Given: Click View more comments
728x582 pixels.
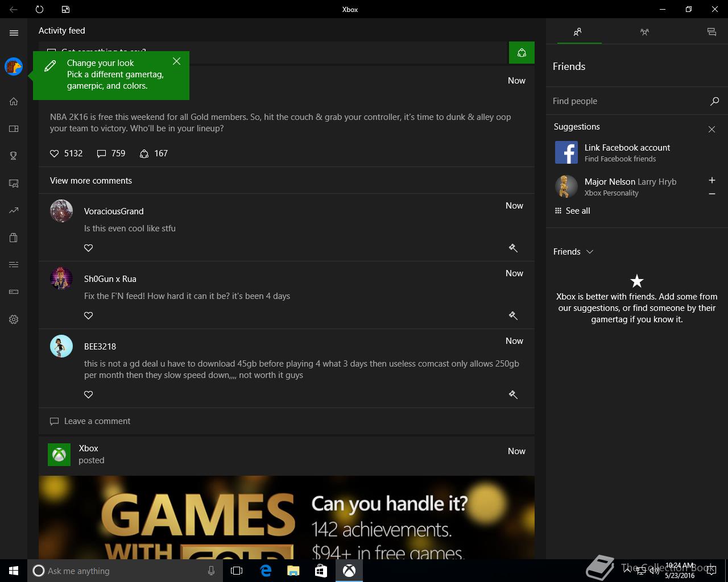Looking at the screenshot, I should point(91,181).
